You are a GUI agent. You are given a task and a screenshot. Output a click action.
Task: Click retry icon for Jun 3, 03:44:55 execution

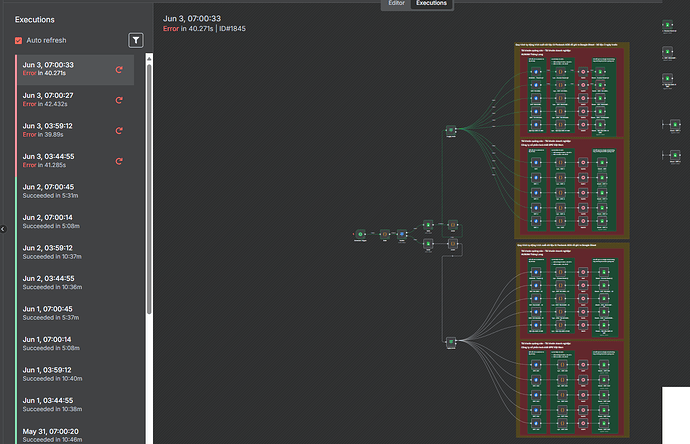click(x=119, y=161)
